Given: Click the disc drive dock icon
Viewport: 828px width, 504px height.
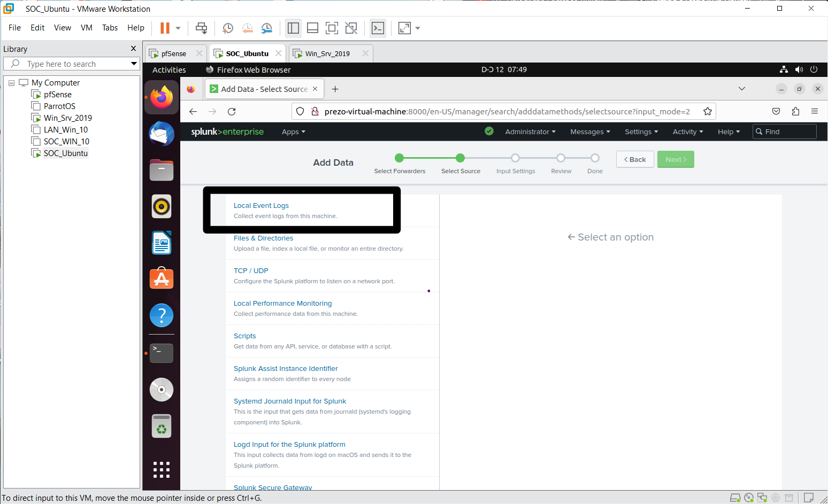Looking at the screenshot, I should coord(162,390).
